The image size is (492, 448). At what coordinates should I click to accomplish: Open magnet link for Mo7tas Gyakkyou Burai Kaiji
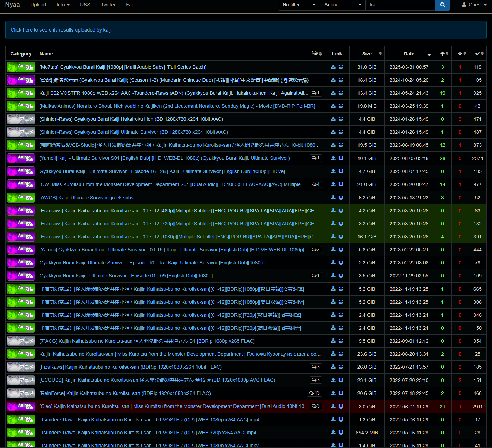pos(341,67)
